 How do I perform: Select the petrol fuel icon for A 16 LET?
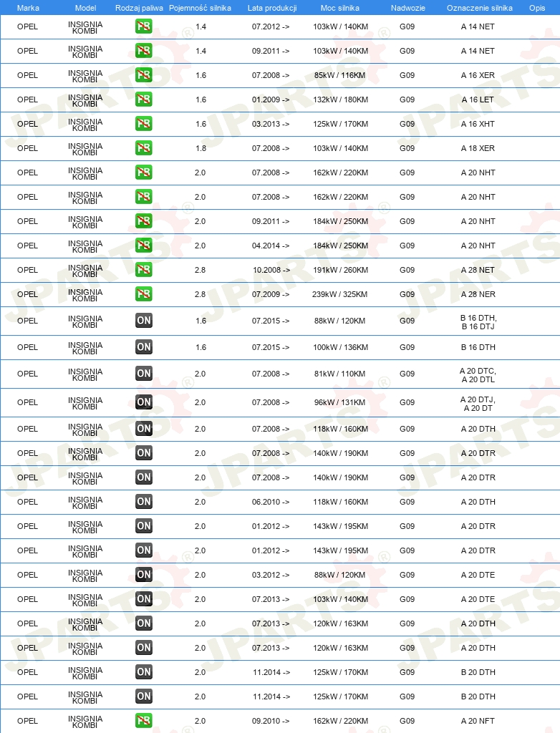[x=144, y=99]
